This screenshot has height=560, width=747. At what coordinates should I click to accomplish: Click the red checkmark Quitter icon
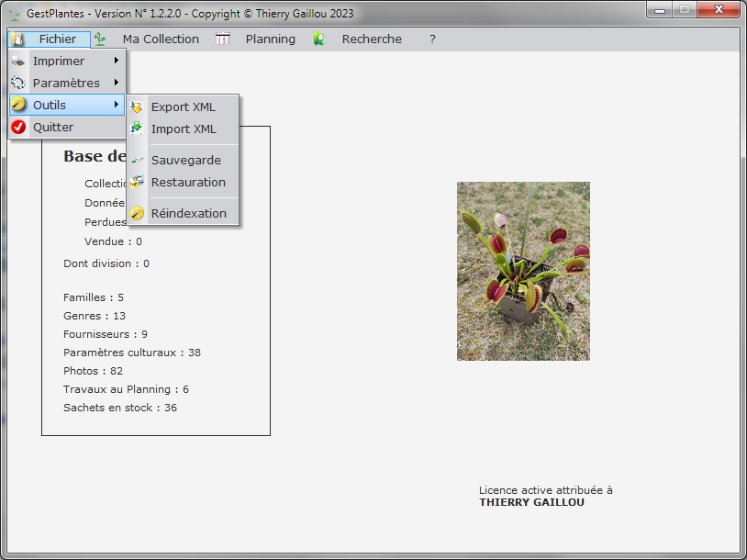coord(18,127)
